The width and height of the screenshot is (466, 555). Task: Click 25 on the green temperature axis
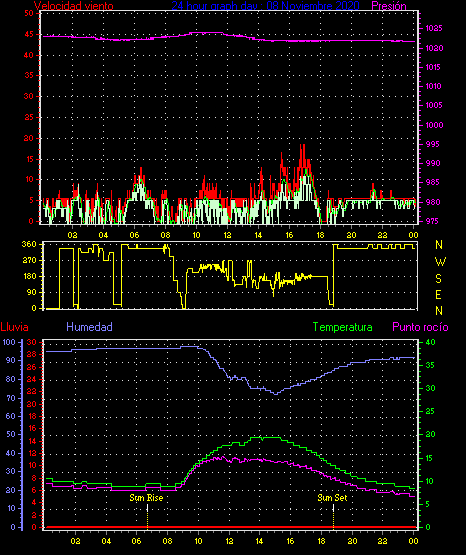[x=430, y=411]
